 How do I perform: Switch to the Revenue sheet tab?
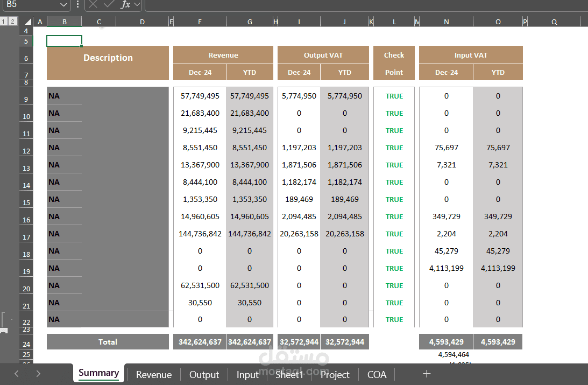[x=154, y=374]
